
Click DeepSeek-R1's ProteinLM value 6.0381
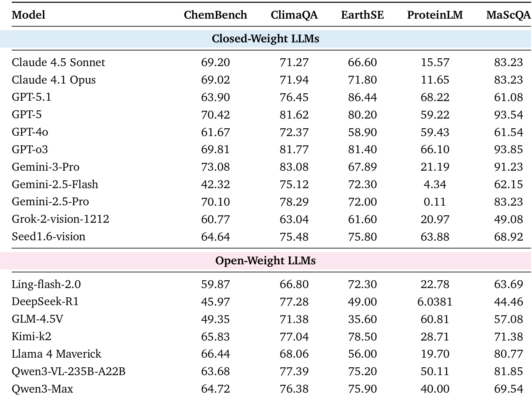435,302
